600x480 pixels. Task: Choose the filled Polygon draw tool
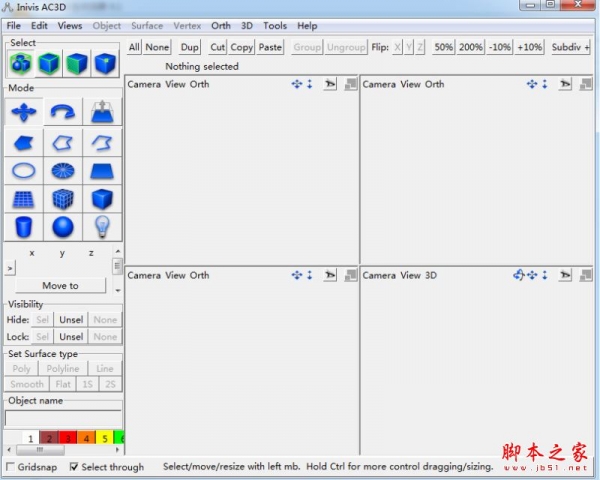[x=24, y=143]
